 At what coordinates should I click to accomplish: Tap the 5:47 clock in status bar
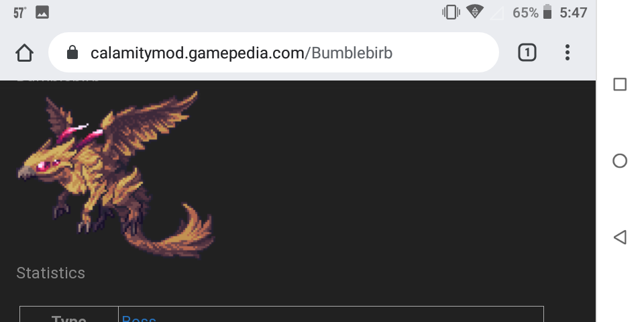574,12
